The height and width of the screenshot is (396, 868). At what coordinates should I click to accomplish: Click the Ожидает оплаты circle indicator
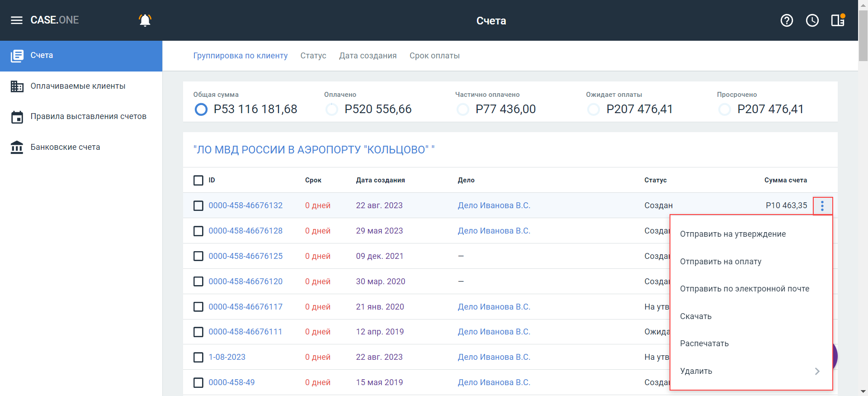pyautogui.click(x=594, y=110)
